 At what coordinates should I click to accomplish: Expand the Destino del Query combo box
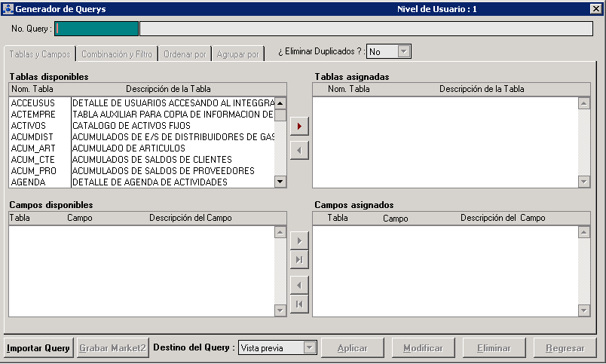(309, 347)
